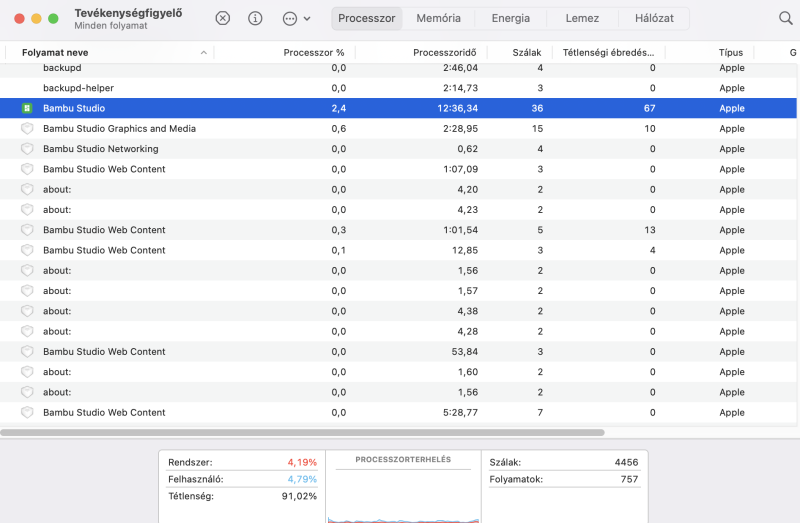Switch to the Memória tab
Image resolution: width=800 pixels, height=523 pixels.
(438, 18)
